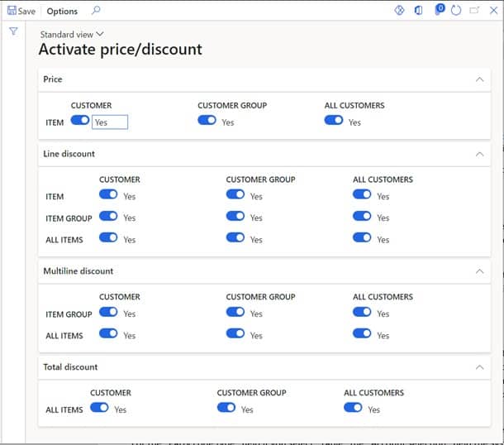Screen dimensions: 504x445
Task: Close the Activate price/discount form
Action: pyautogui.click(x=493, y=11)
